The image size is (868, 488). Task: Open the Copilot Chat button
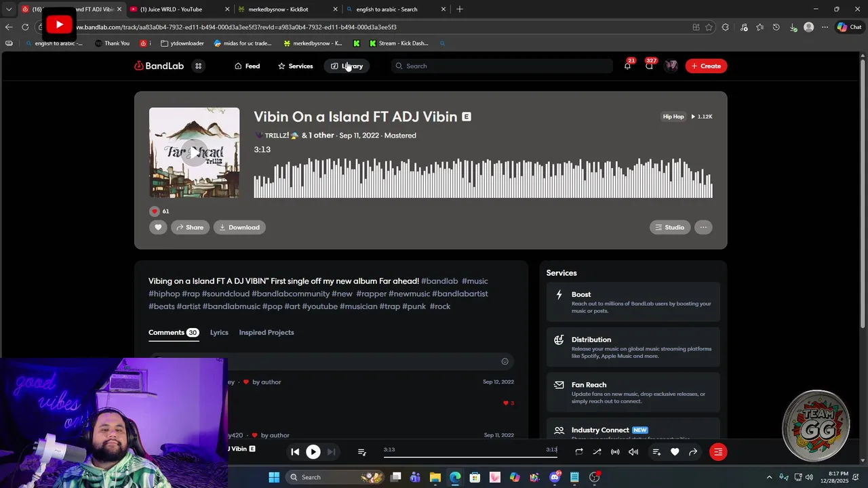pos(849,27)
